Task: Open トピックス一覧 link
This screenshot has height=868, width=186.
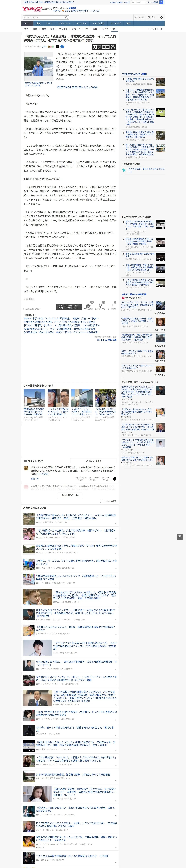Action: pyautogui.click(x=155, y=29)
